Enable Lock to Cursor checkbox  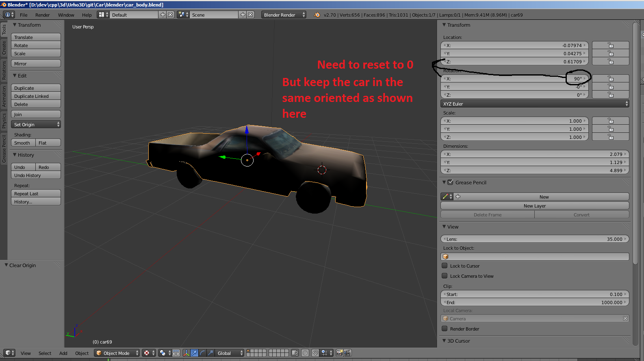click(445, 266)
